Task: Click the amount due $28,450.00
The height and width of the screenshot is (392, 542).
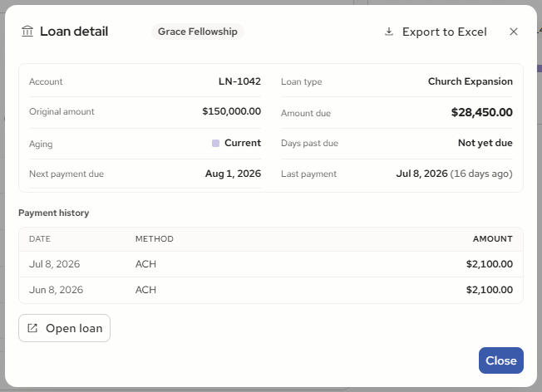Action: [482, 112]
